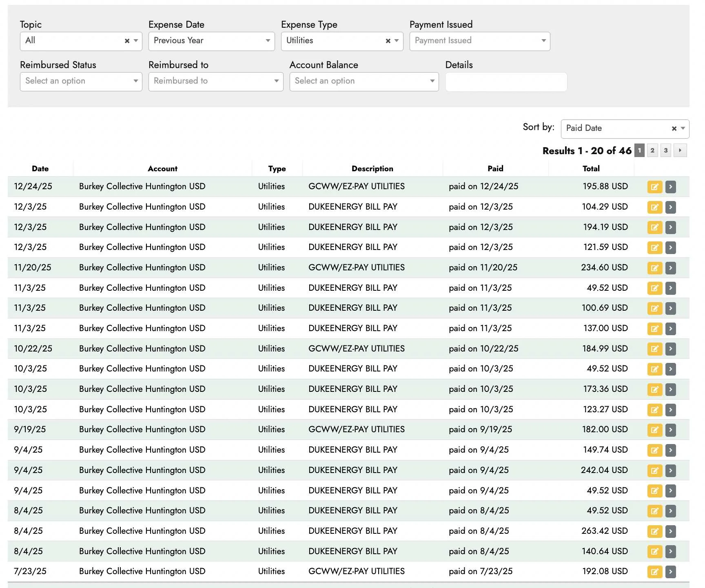The width and height of the screenshot is (705, 588).
Task: Open arrow for 10/22/25 GCWW expense
Action: pos(670,349)
